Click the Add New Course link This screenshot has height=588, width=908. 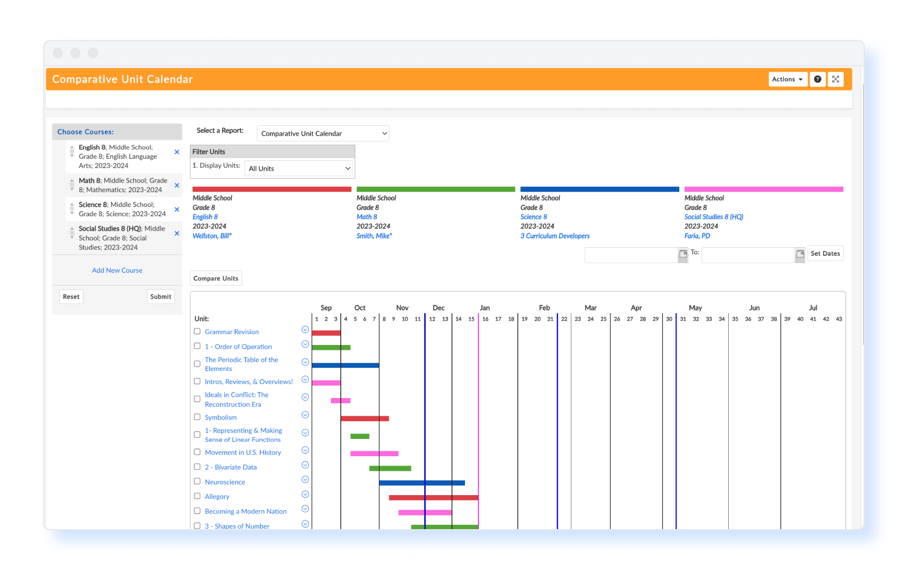point(117,271)
